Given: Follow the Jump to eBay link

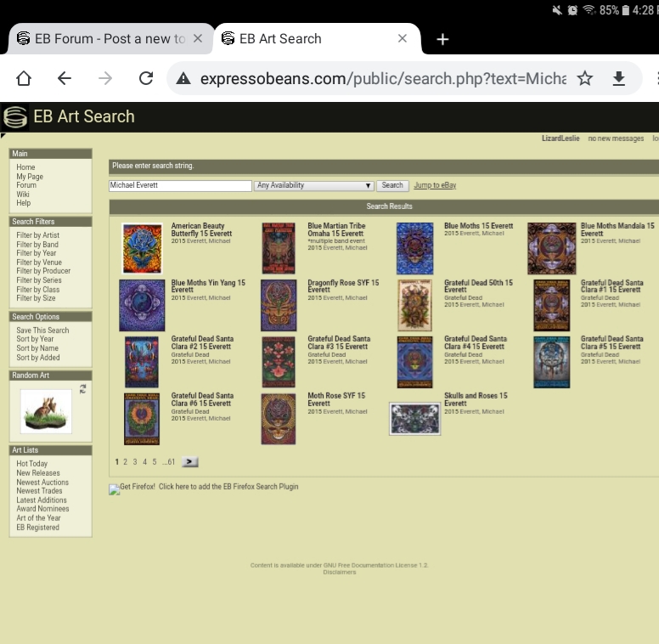Looking at the screenshot, I should coord(435,185).
